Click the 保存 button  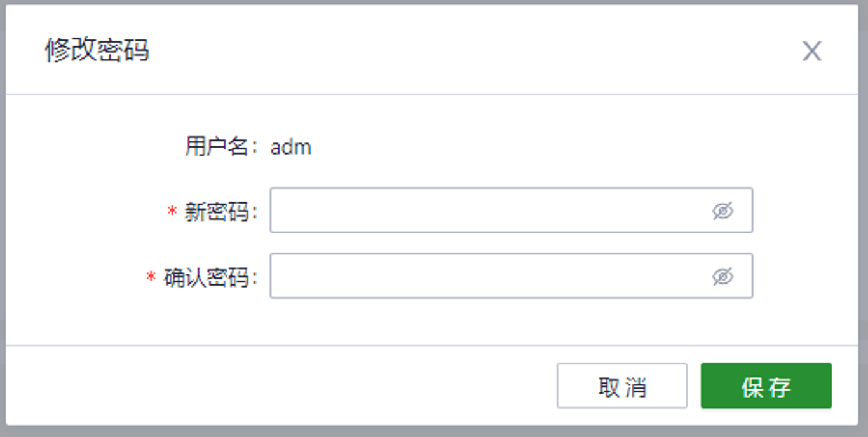(x=766, y=385)
